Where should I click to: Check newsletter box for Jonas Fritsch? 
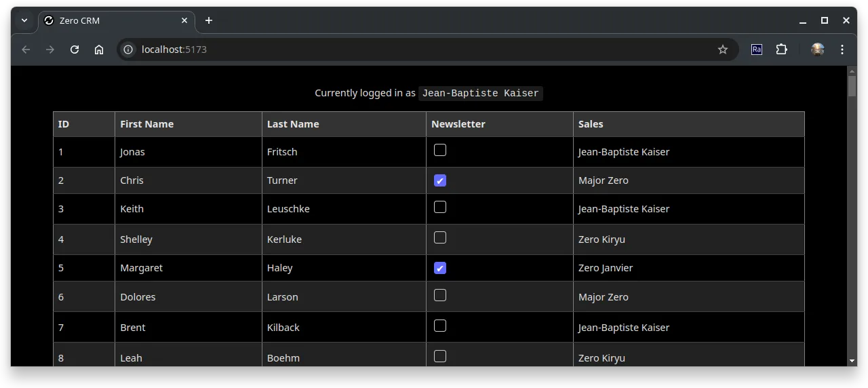point(440,150)
